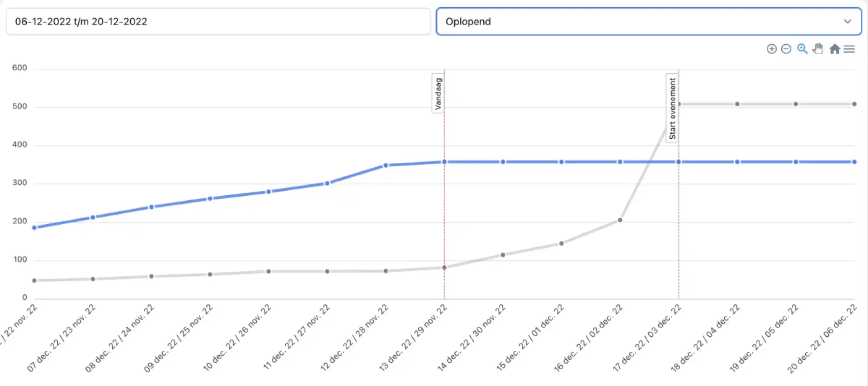Click gray line point at 16 dec. 22

[620, 220]
